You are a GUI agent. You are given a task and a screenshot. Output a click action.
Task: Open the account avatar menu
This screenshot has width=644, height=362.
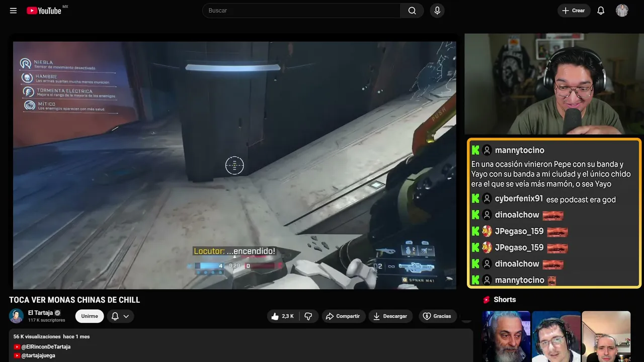point(622,11)
